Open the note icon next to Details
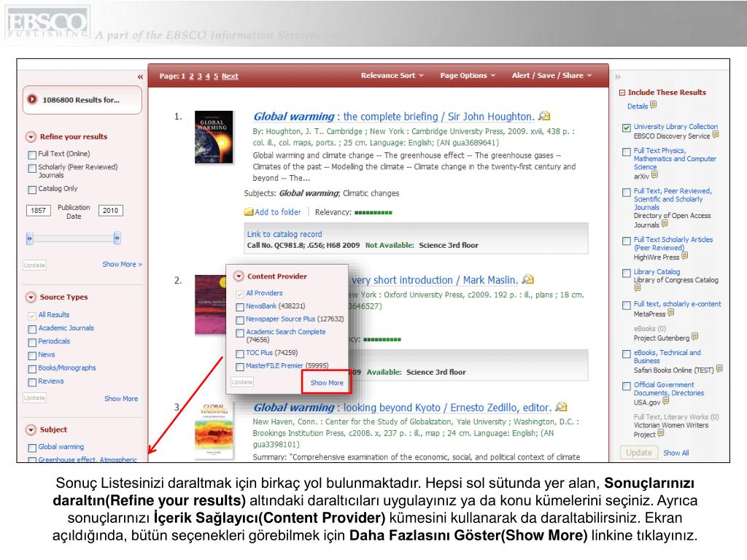Image resolution: width=747 pixels, height=560 pixels. tap(653, 105)
